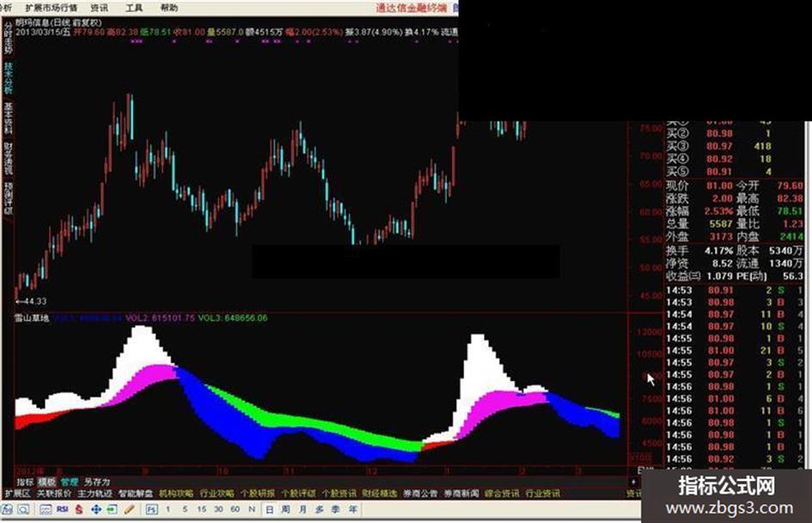Viewport: 812px width, 523px height.
Task: Switch to 技术分析 sidebar tab
Action: pyautogui.click(x=8, y=77)
